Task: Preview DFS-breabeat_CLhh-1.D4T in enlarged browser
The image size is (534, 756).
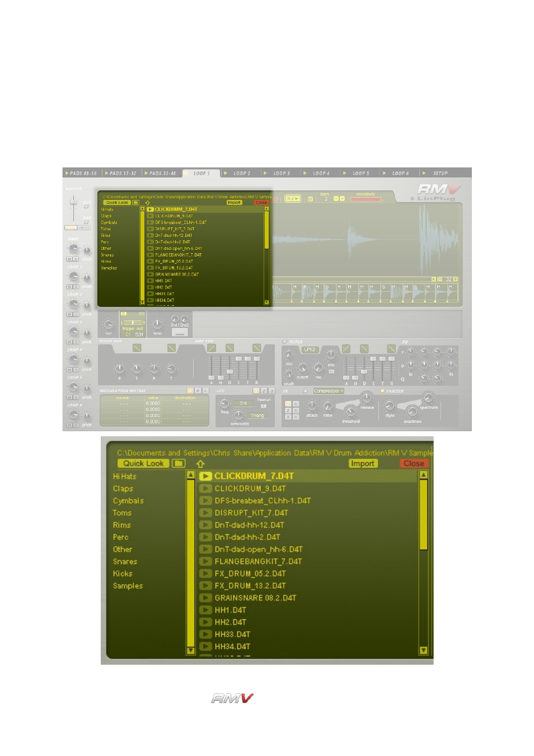Action: pos(205,501)
